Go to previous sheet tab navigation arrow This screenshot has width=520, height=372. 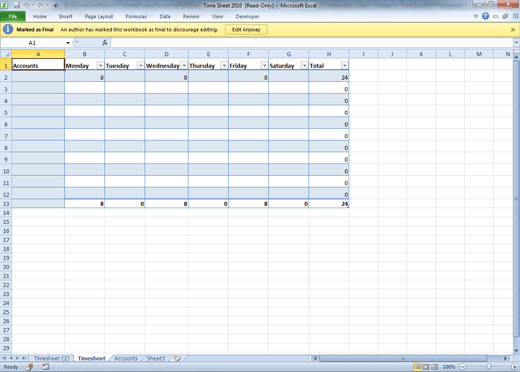pos(11,358)
